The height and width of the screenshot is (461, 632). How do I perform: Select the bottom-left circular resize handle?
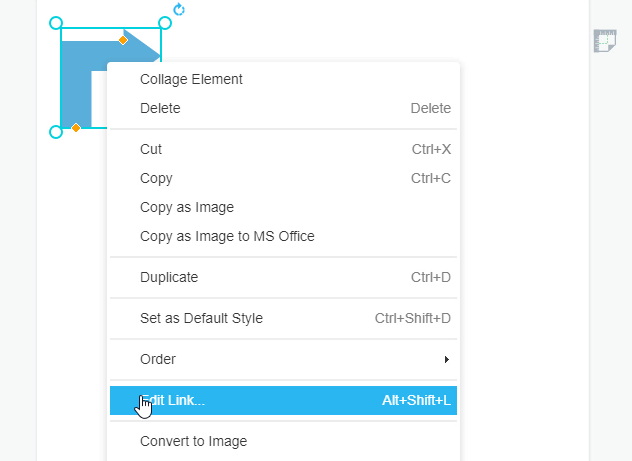point(56,132)
